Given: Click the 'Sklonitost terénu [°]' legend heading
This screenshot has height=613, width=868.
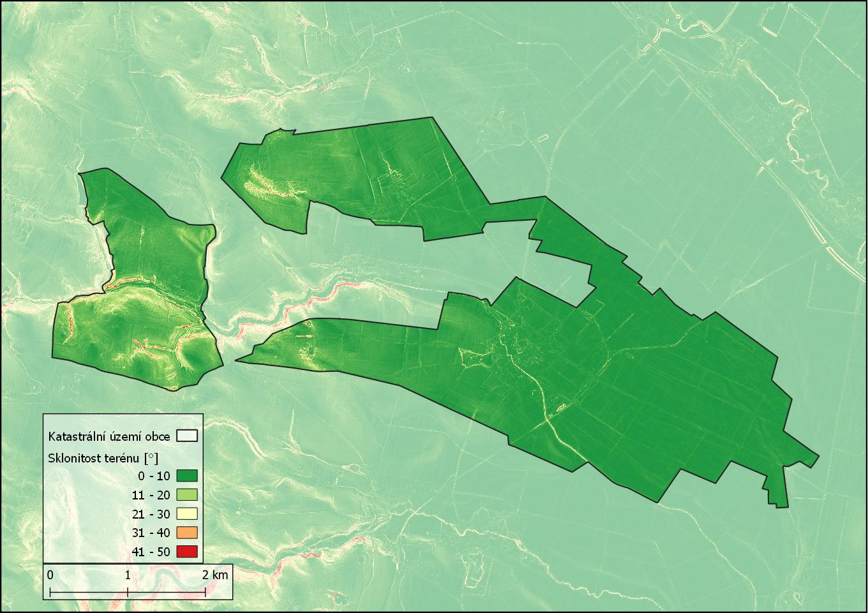Looking at the screenshot, I should (103, 457).
